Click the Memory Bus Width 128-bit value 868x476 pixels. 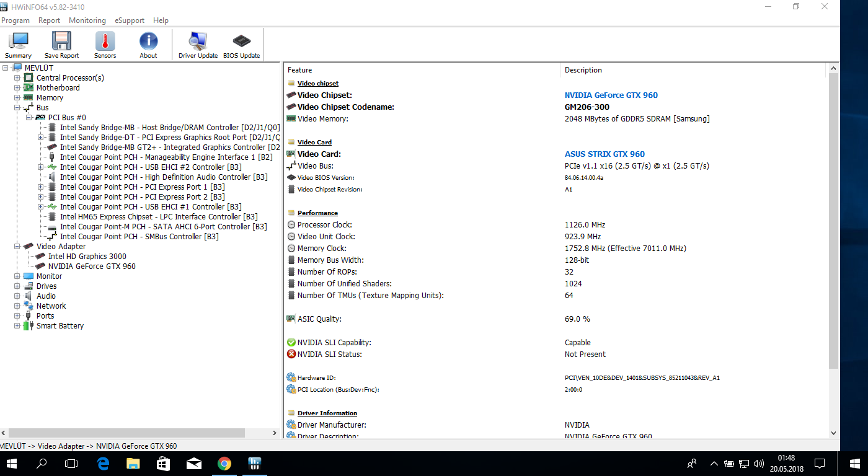pyautogui.click(x=577, y=260)
